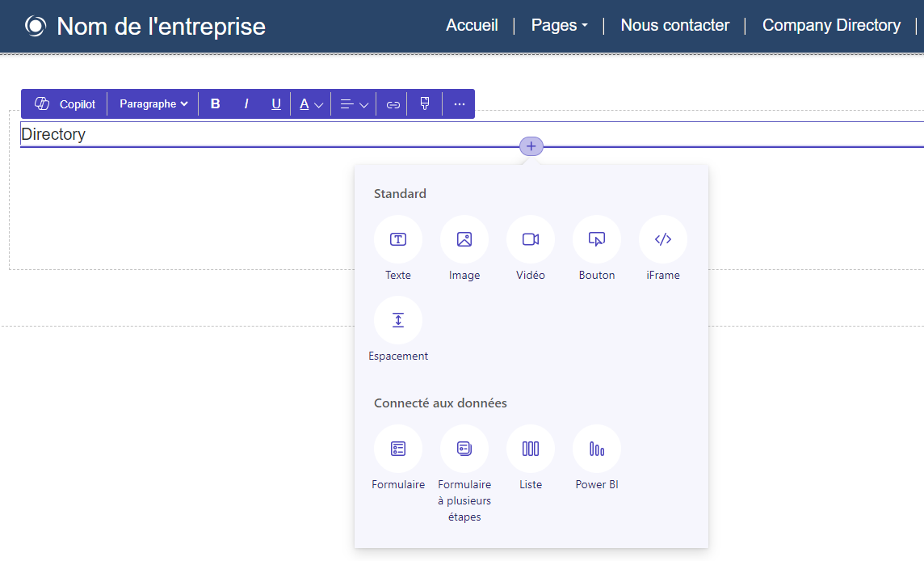Click the company logo circle icon
Image resolution: width=924 pixels, height=561 pixels.
(36, 26)
